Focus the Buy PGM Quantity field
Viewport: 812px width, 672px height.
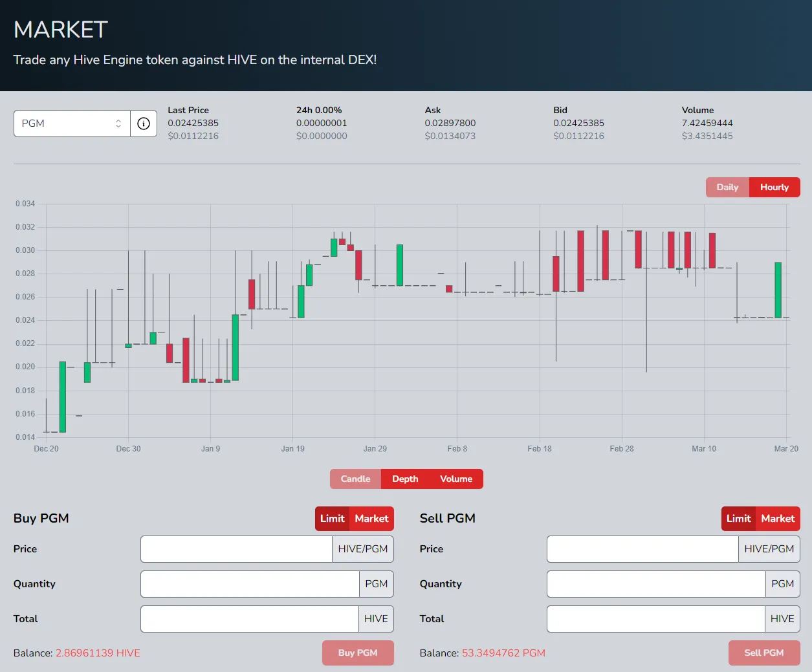point(250,584)
